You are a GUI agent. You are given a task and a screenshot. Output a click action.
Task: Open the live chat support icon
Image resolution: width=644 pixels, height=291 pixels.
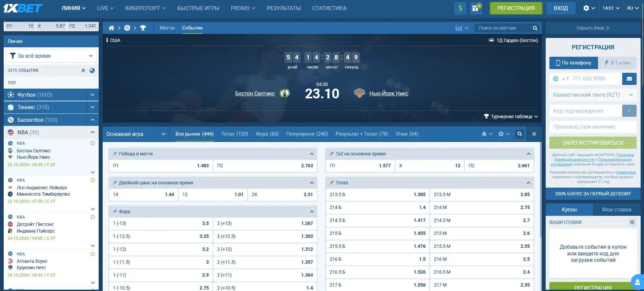[637, 281]
